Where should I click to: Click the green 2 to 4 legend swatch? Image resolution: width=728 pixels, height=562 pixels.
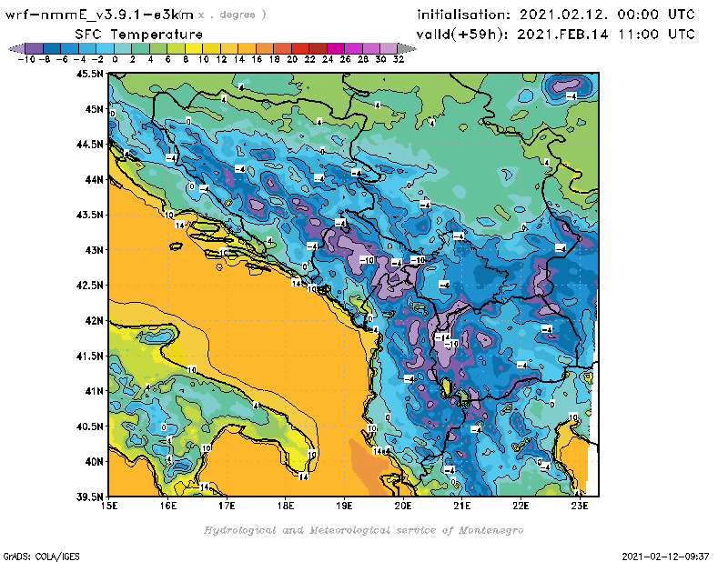(140, 48)
